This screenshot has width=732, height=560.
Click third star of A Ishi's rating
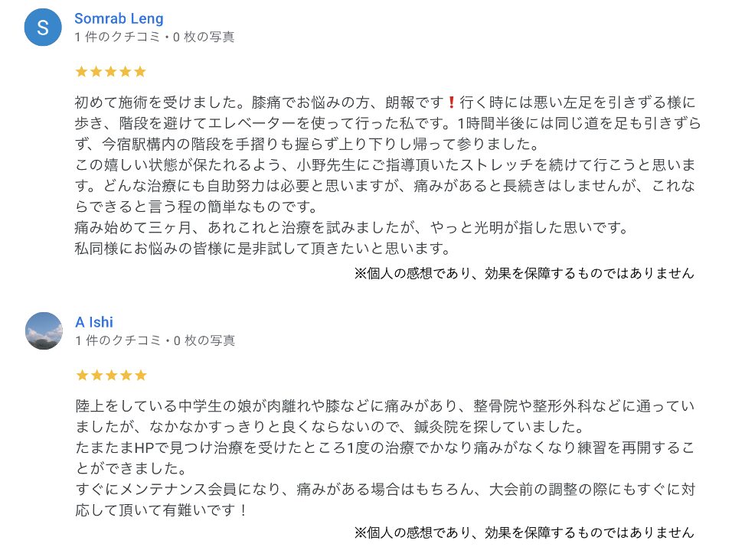tap(111, 376)
